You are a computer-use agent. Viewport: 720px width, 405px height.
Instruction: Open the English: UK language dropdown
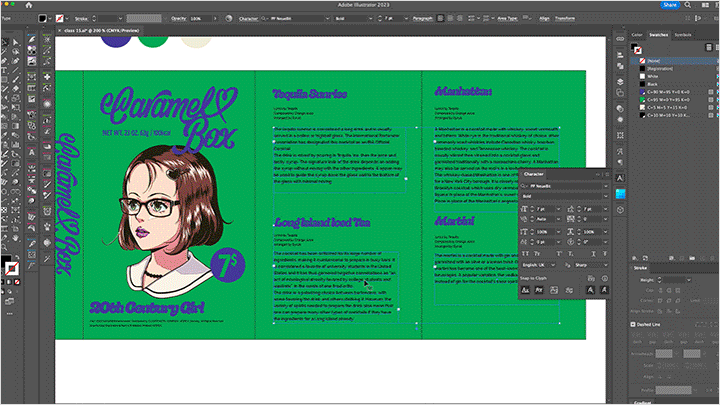point(539,265)
